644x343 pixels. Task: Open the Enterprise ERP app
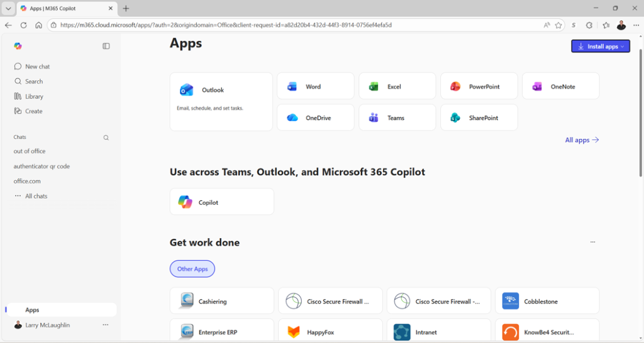coord(222,330)
